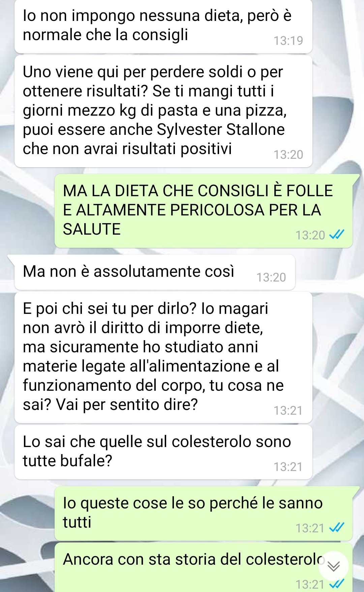The height and width of the screenshot is (592, 364).
Task: Tap the 'Ancora con sta storia del colesterolo' bubble
Action: 204,567
